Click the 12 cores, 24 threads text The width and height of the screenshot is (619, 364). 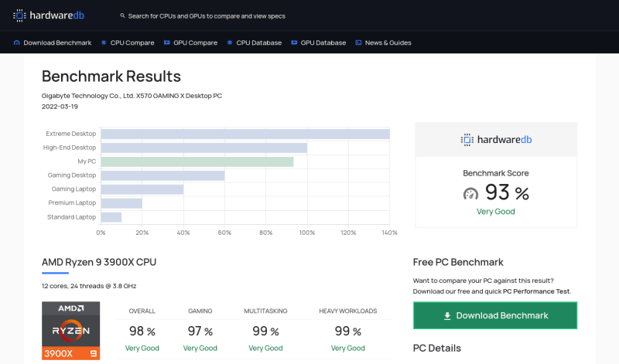(89, 286)
